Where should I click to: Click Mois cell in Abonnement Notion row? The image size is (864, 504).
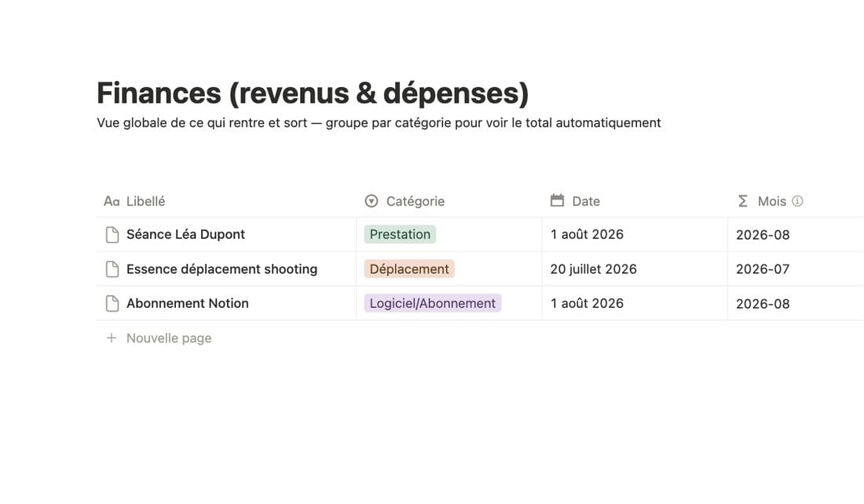[796, 303]
